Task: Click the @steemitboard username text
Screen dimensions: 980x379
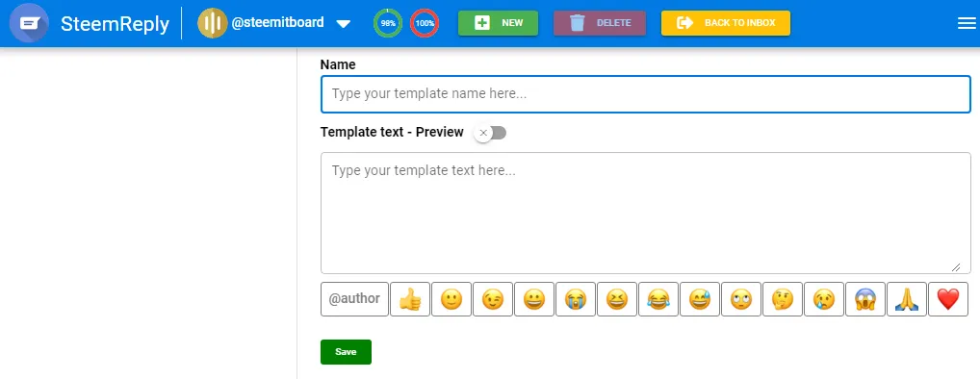Action: pyautogui.click(x=277, y=23)
